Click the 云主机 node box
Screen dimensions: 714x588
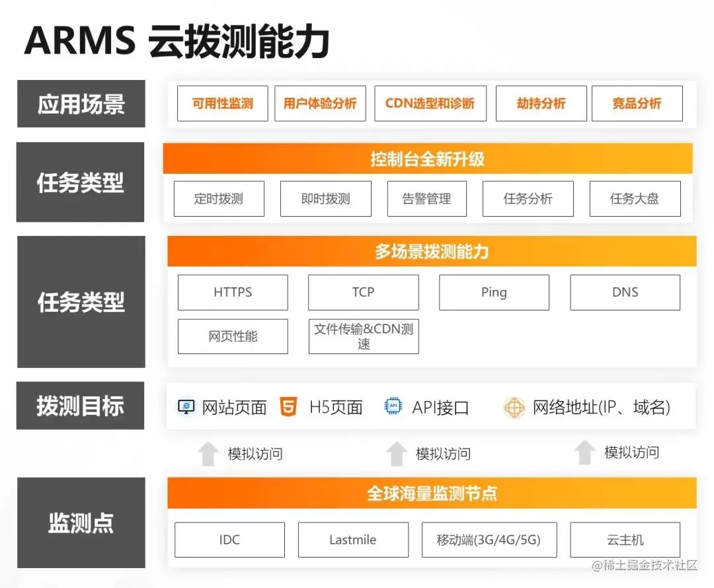click(625, 540)
